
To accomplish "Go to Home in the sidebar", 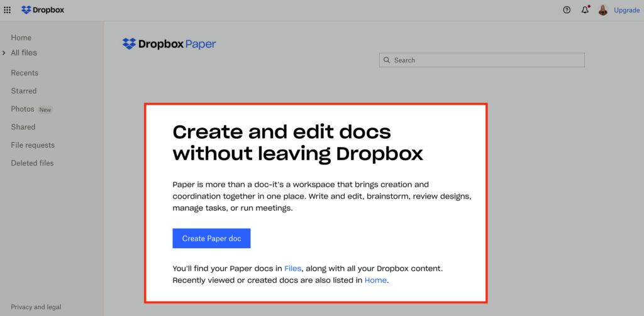I will tap(21, 38).
